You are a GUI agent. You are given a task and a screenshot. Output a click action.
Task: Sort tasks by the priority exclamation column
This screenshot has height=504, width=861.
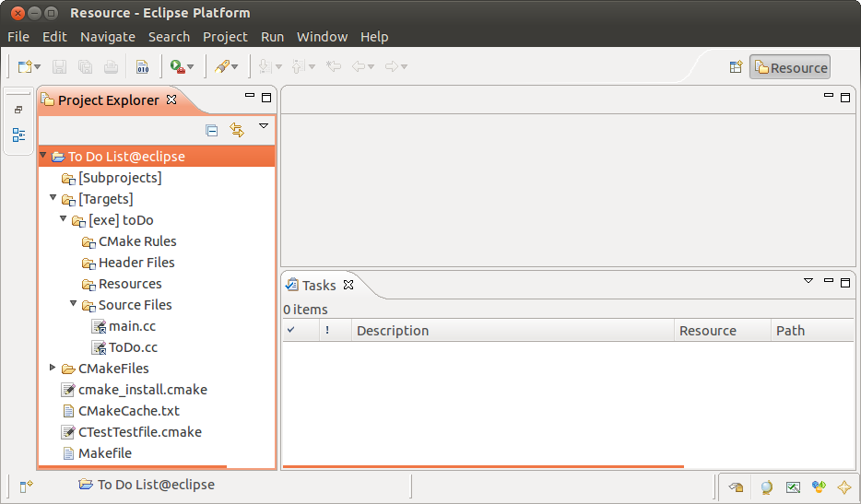[x=336, y=331]
